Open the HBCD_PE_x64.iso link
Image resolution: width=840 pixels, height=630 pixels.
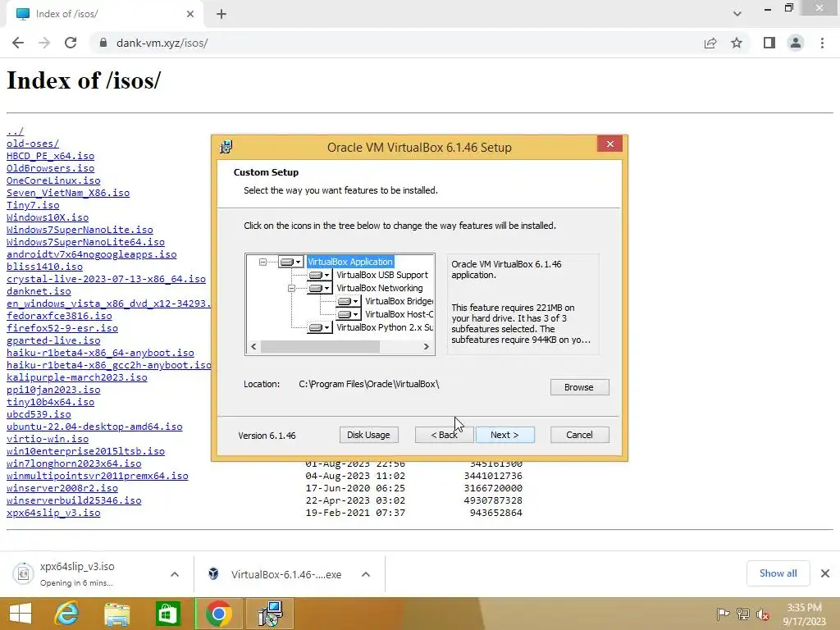(50, 156)
